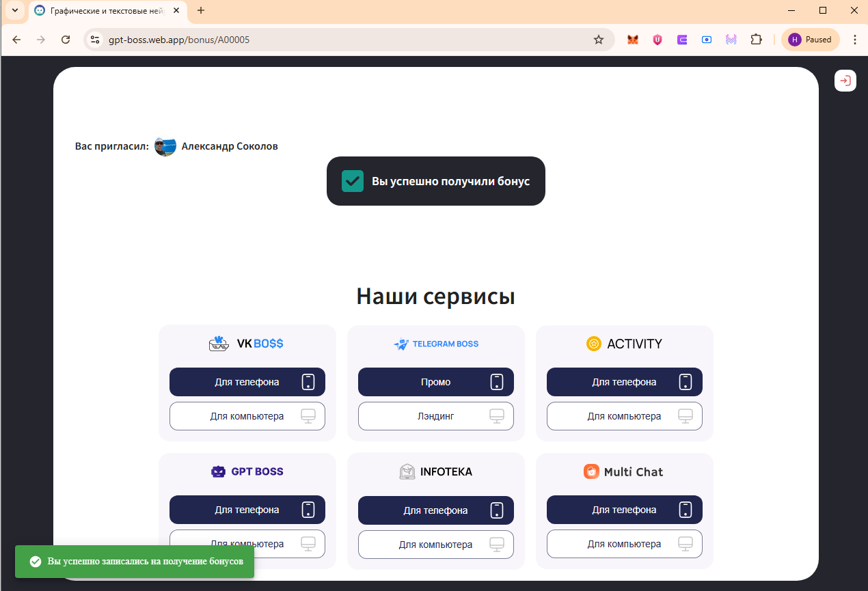The image size is (868, 591).
Task: Open the blue screen recorder extension icon
Action: (x=707, y=40)
